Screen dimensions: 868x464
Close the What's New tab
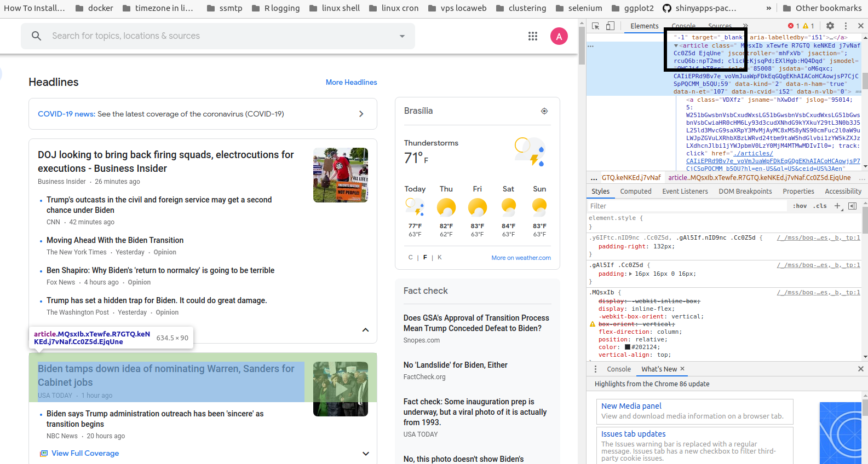(x=682, y=369)
